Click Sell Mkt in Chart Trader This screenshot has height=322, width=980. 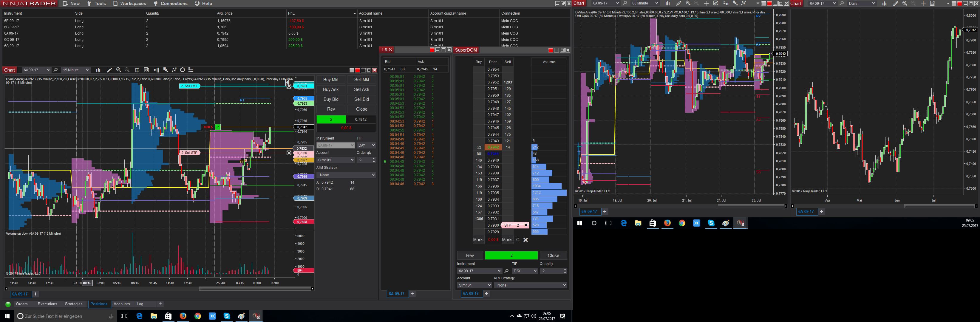tap(361, 79)
